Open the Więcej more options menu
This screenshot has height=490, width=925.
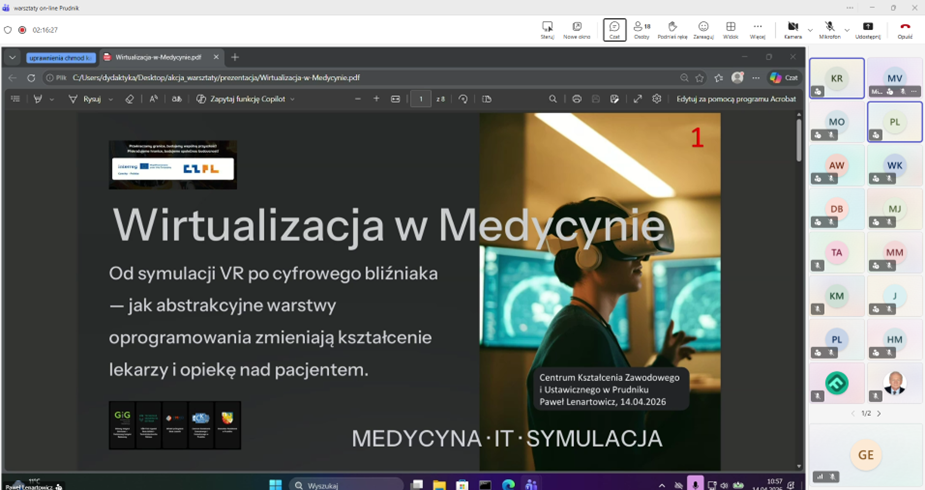tap(757, 29)
